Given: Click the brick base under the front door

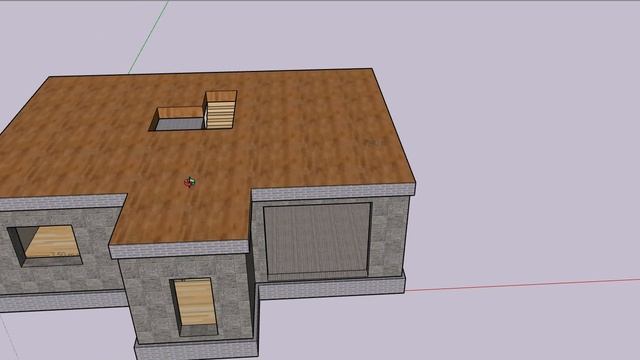Looking at the screenshot, I should [x=197, y=350].
